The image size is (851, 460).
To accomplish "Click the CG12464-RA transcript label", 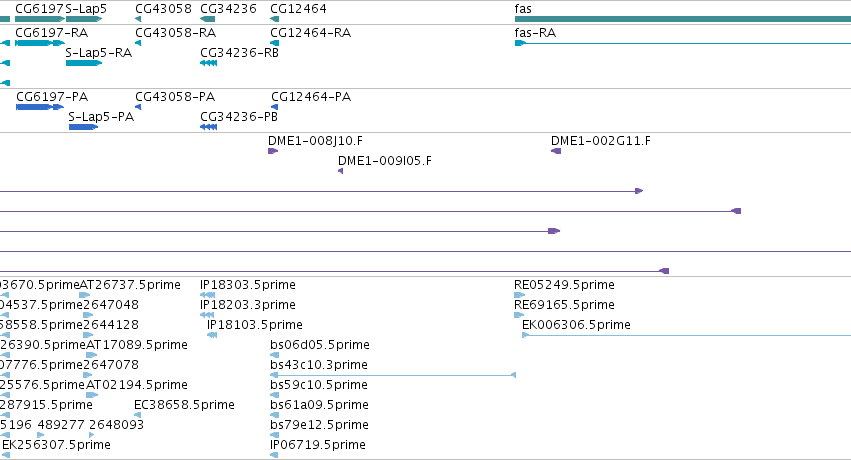I will tap(310, 33).
